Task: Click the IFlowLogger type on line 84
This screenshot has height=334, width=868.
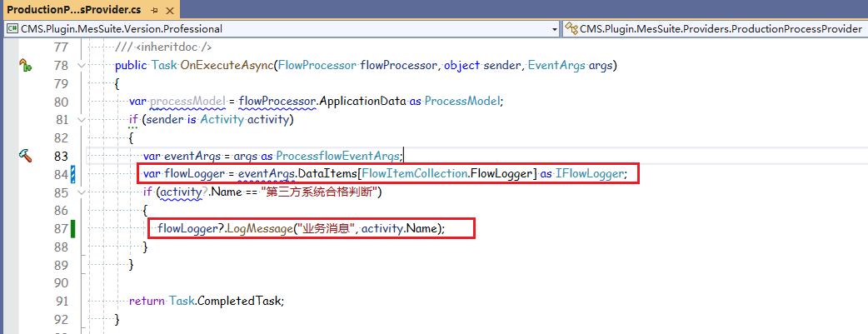Action: (x=595, y=173)
